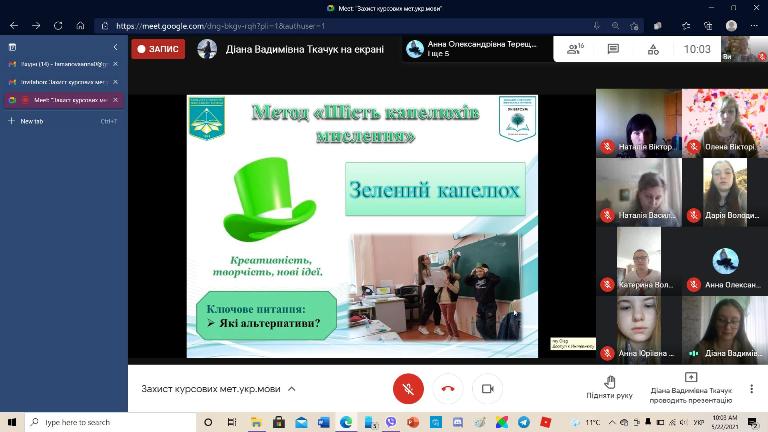Open the meeting chat panel
Screen dimensions: 768x432
tap(613, 49)
